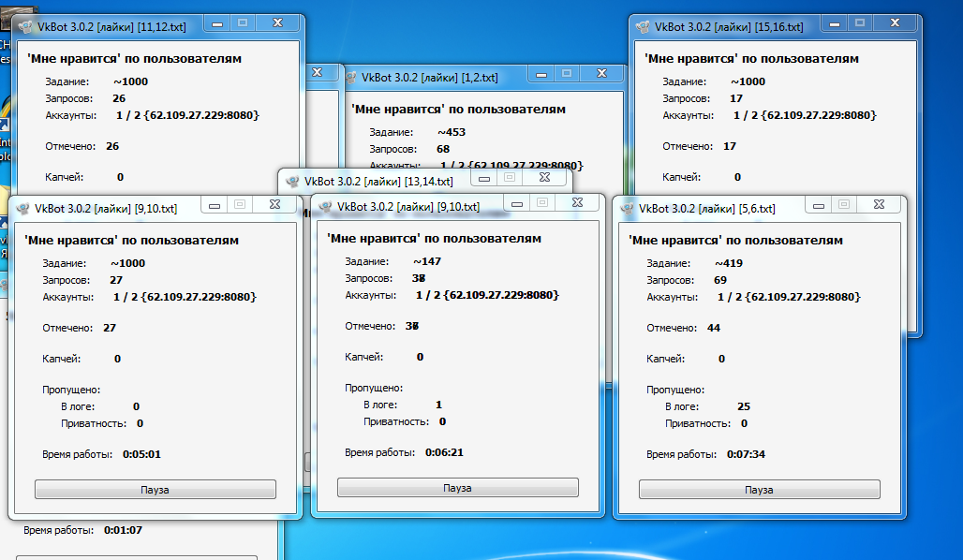Image resolution: width=963 pixels, height=560 pixels.
Task: Click accounts value in 15,16.txt window
Action: (x=806, y=115)
